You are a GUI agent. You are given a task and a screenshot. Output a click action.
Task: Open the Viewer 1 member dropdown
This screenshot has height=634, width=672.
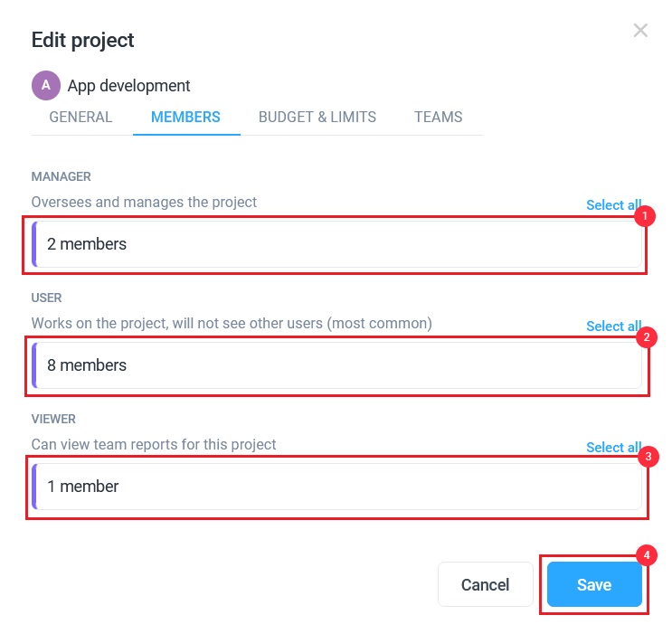pos(336,487)
